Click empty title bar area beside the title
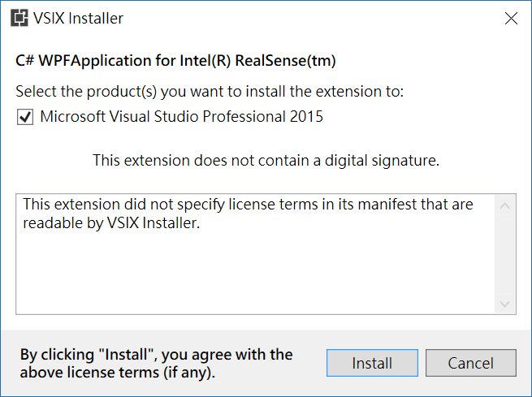This screenshot has width=532, height=397. click(309, 18)
